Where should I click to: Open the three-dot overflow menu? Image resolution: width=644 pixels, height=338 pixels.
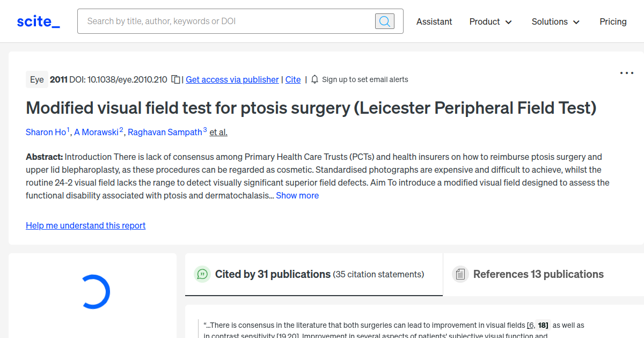[x=626, y=72]
